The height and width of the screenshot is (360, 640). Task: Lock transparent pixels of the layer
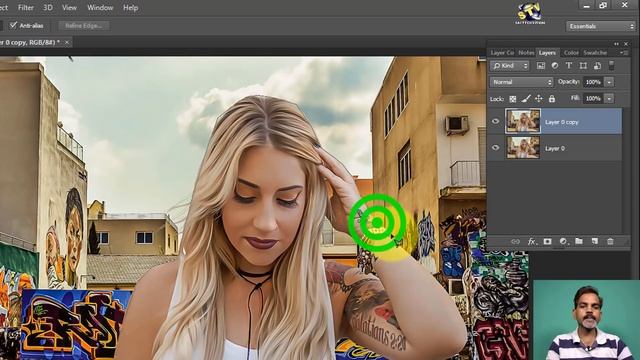pyautogui.click(x=513, y=99)
